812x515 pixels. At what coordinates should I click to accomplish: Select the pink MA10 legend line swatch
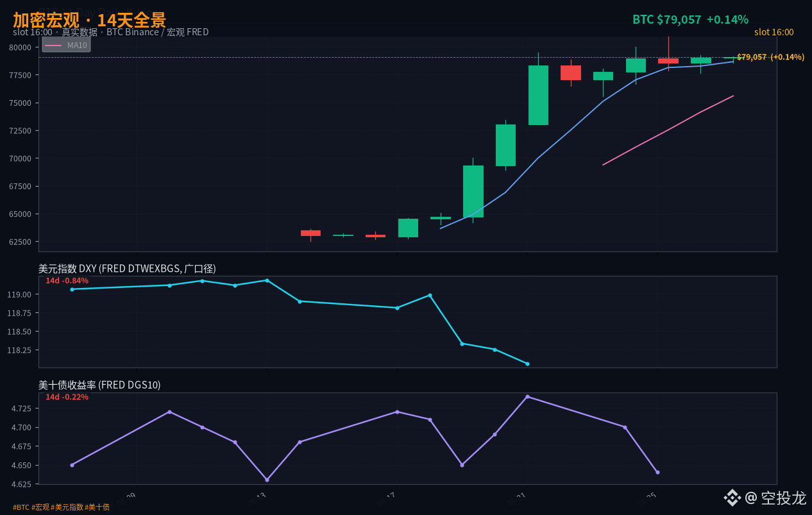click(x=54, y=45)
